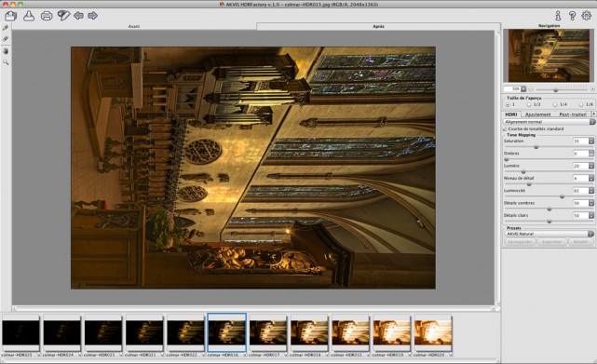Select preview size 1/2 radio button
597x364 pixels.
tap(528, 104)
